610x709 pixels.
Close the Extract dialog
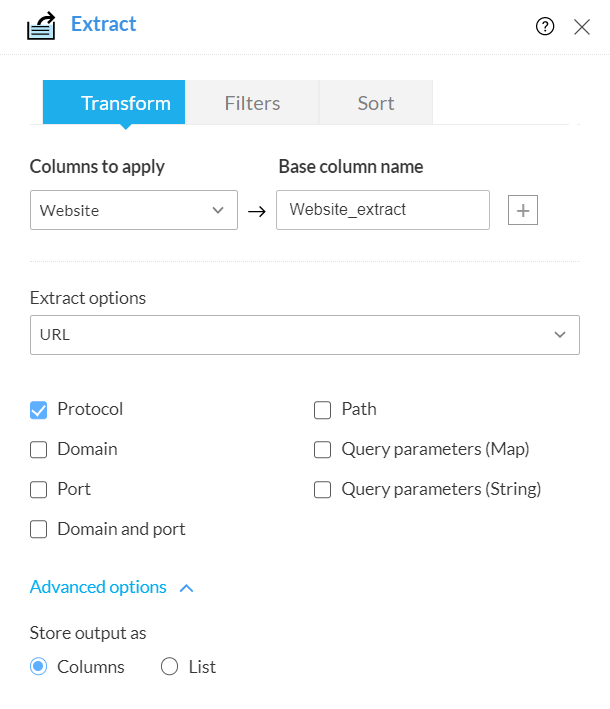tap(582, 27)
